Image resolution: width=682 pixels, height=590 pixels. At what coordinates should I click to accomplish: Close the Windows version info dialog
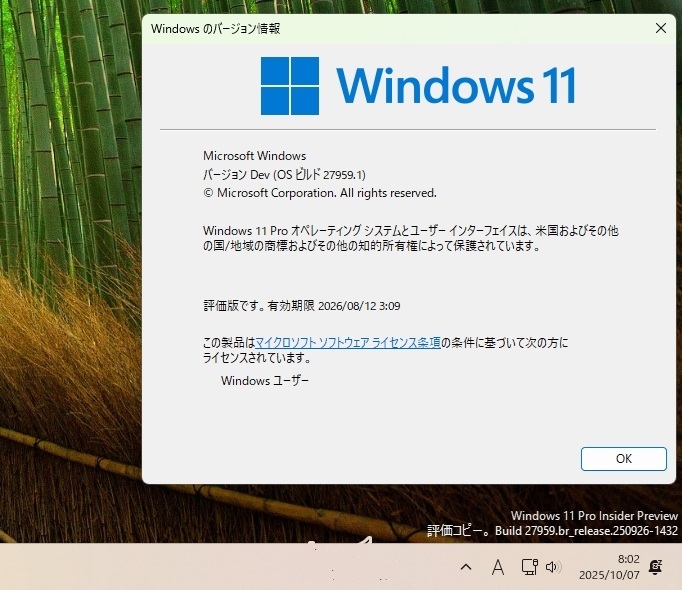pyautogui.click(x=661, y=28)
